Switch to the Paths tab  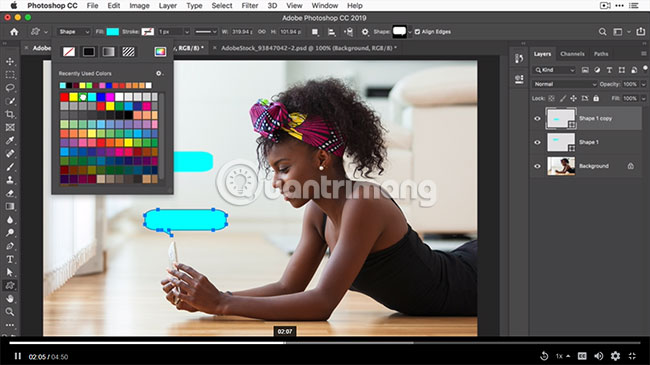click(x=601, y=54)
